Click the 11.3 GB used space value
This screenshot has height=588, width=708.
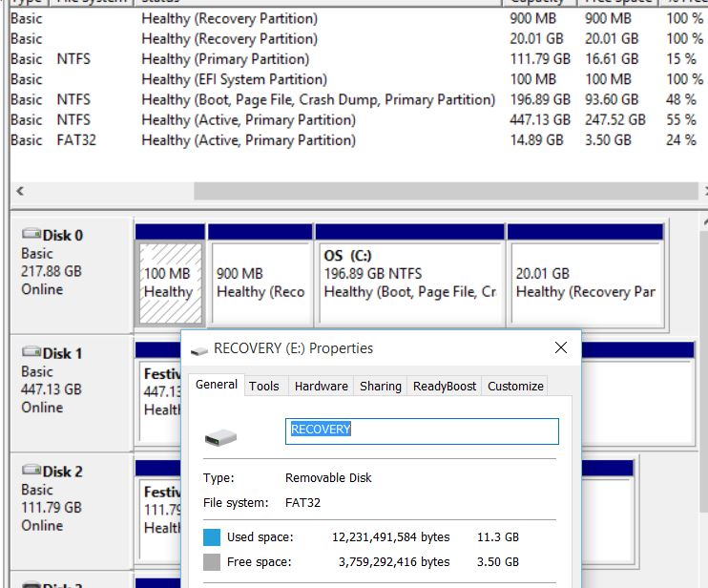497,537
